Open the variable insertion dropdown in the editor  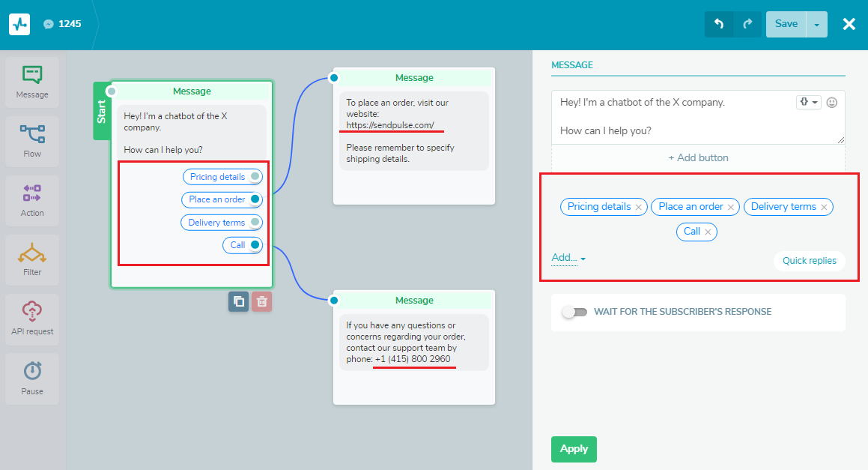click(805, 102)
